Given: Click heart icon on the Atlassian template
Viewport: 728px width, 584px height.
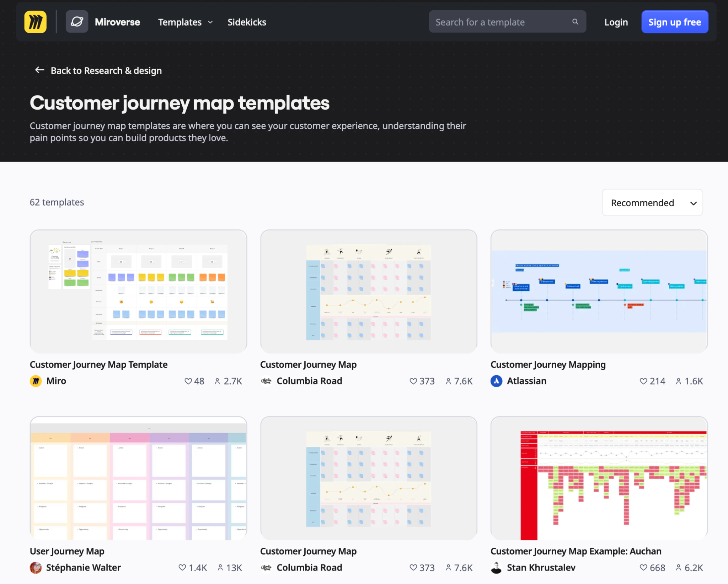Looking at the screenshot, I should tap(643, 381).
